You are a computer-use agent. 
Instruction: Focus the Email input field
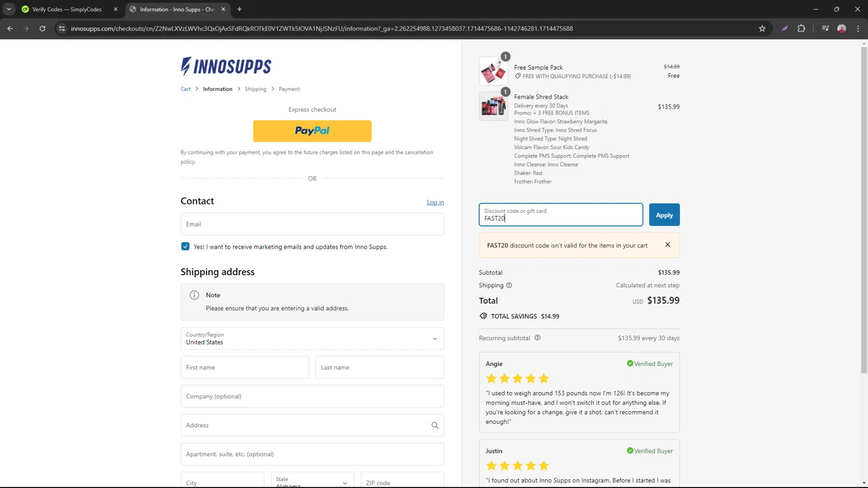point(312,224)
